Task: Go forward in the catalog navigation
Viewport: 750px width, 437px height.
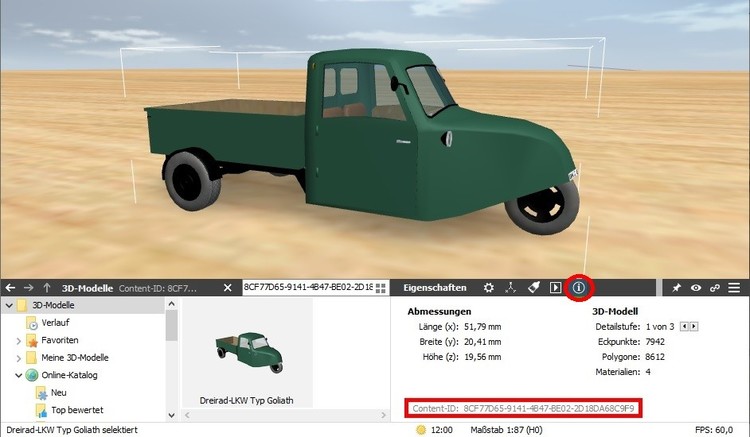Action: coord(29,288)
